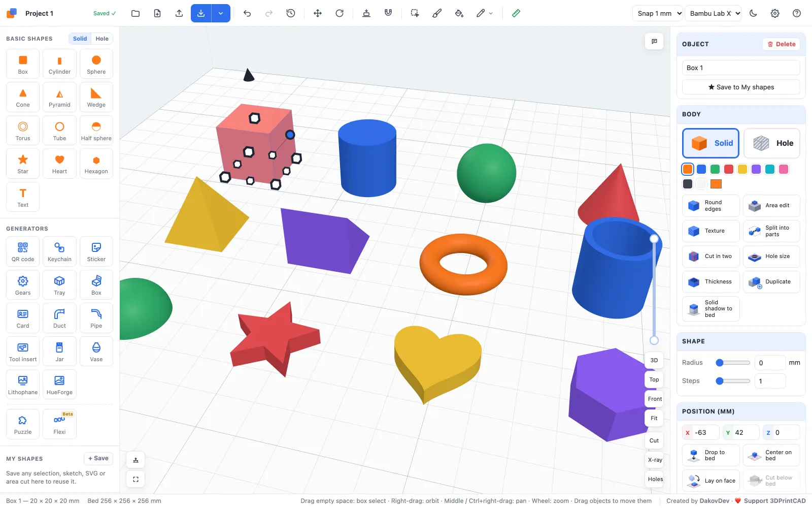The width and height of the screenshot is (812, 508).
Task: Toggle dark mode moon icon
Action: [753, 13]
